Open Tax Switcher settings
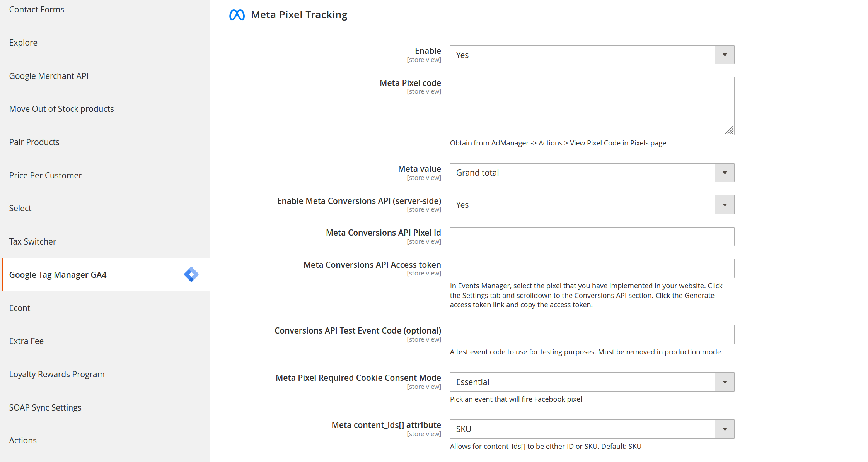 point(32,241)
